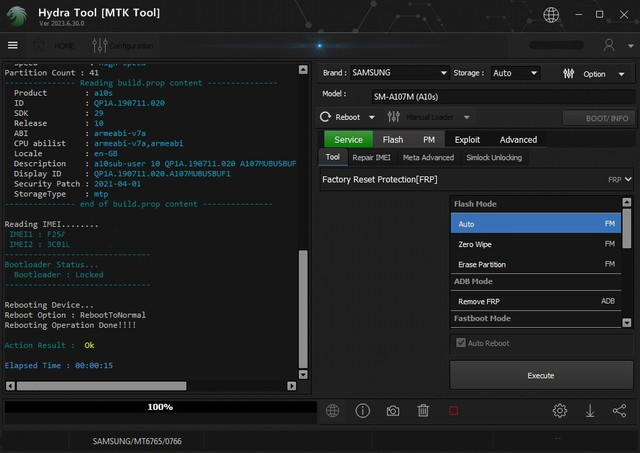
Task: Click the options list scroll up arrow
Action: point(627,202)
